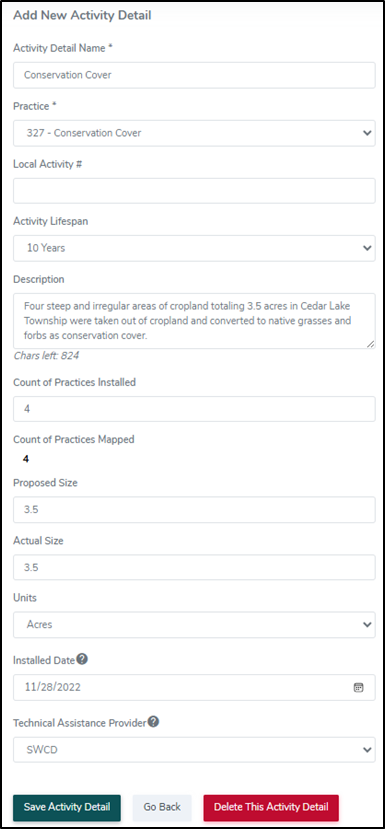Click inside the Description text area
The image size is (385, 829).
pyautogui.click(x=194, y=321)
